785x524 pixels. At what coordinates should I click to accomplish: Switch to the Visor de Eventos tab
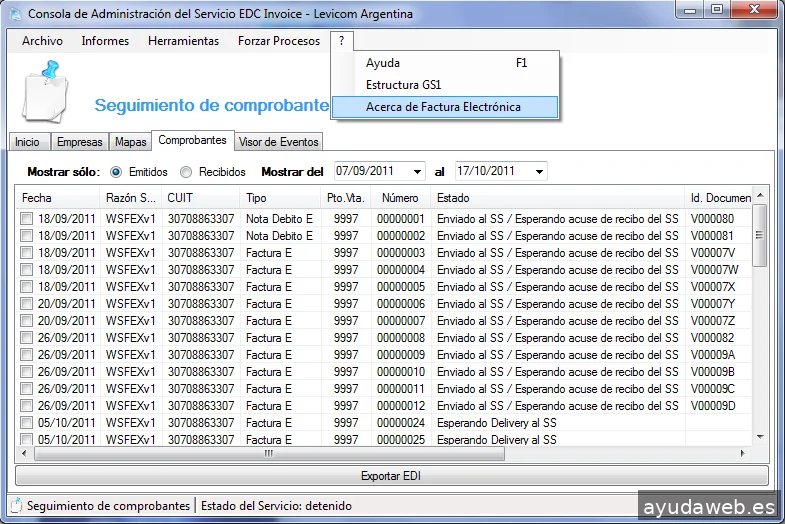278,142
